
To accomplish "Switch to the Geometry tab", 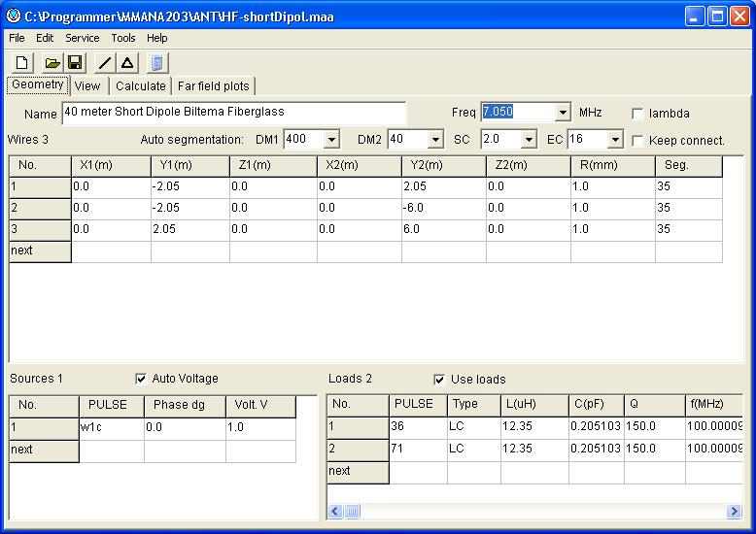I will [x=38, y=84].
